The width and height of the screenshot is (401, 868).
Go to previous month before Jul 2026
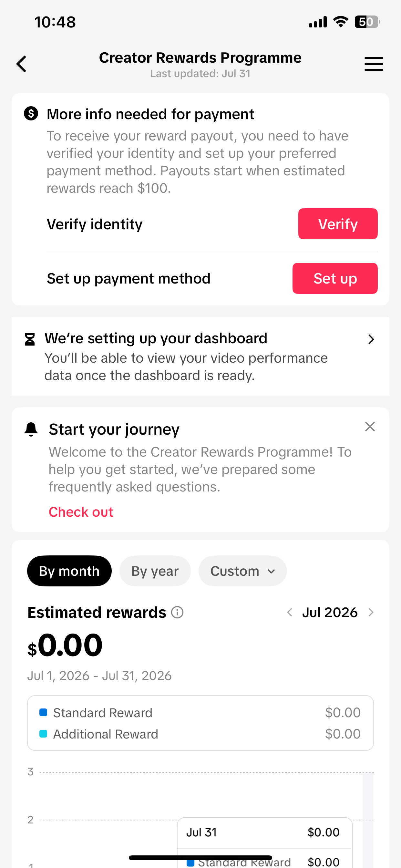pyautogui.click(x=290, y=612)
